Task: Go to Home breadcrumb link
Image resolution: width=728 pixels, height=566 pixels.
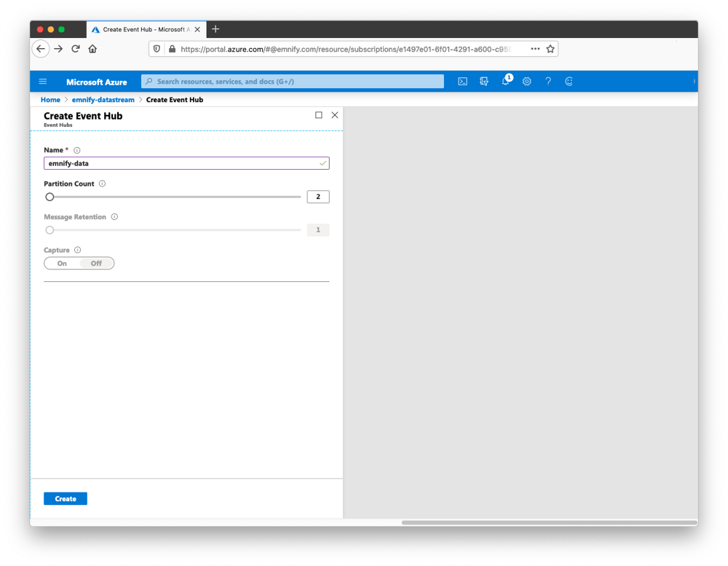Action: [50, 100]
